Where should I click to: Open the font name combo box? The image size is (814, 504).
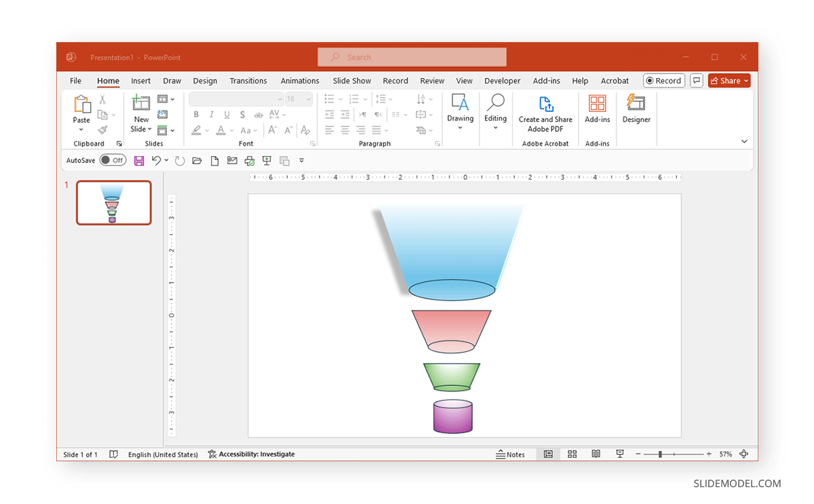(x=236, y=99)
